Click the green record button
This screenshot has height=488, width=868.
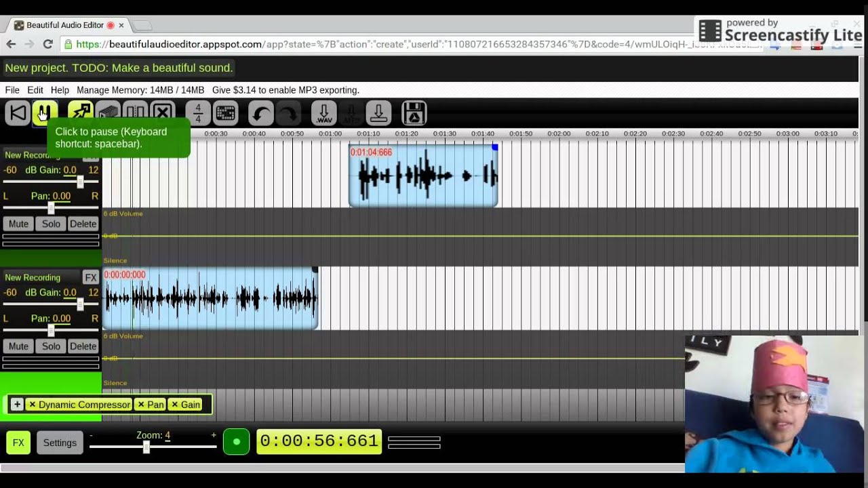point(236,442)
